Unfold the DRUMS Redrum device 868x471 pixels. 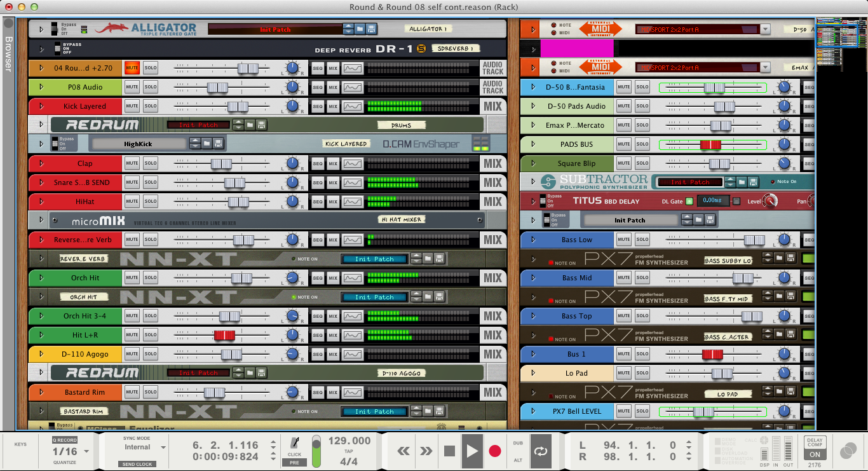(x=41, y=125)
